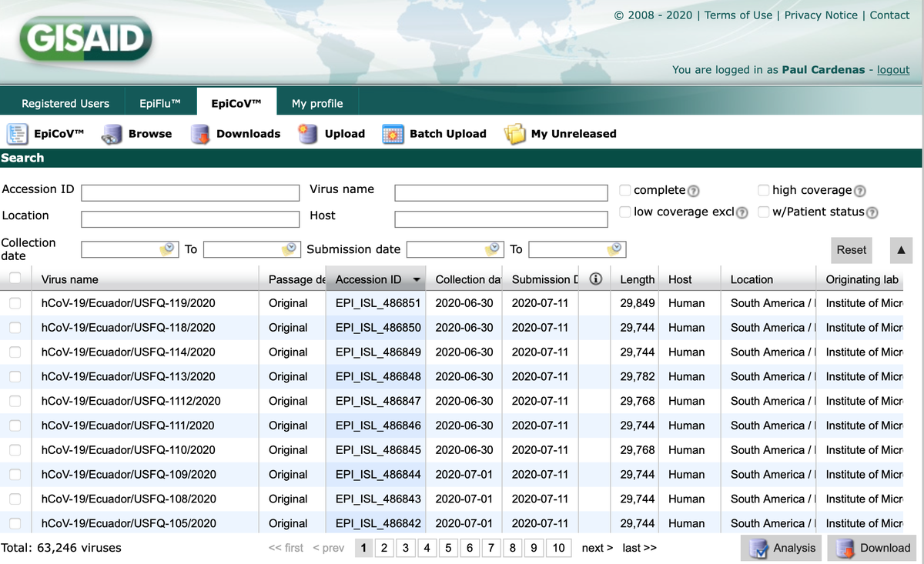This screenshot has width=924, height=564.
Task: Open Submission date end calendar picker
Action: 614,249
